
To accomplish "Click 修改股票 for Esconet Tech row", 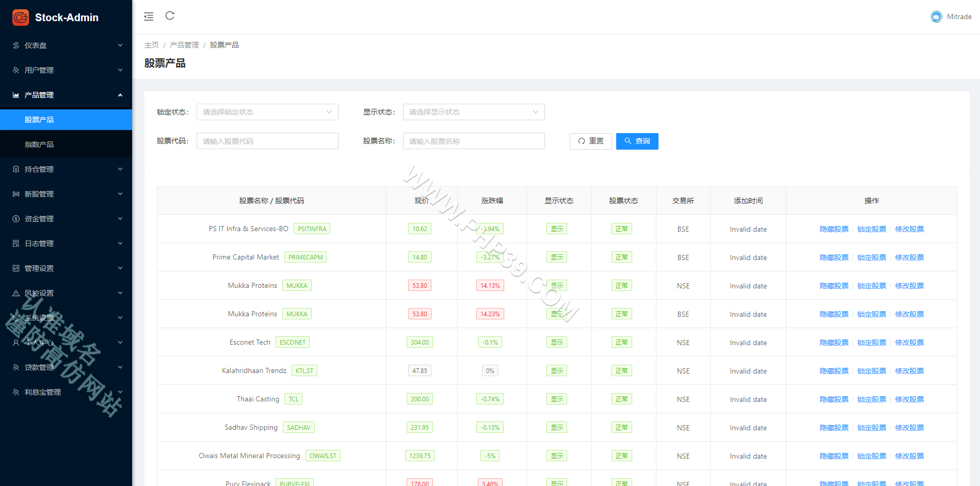I will click(909, 343).
